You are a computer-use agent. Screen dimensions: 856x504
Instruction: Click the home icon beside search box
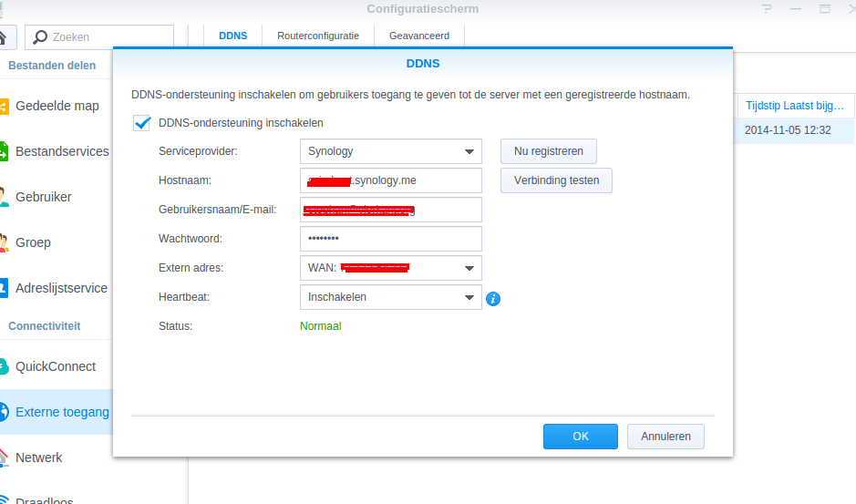click(x=3, y=37)
